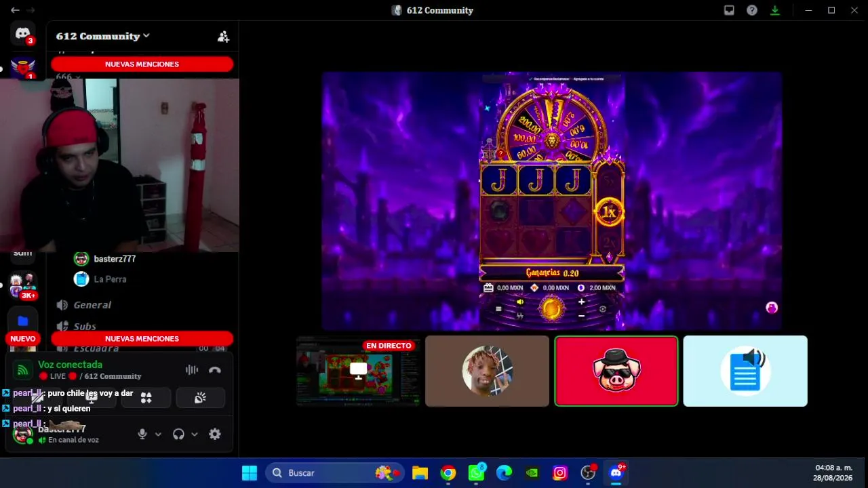Click the red NUEVO pill in server list

[x=22, y=339]
